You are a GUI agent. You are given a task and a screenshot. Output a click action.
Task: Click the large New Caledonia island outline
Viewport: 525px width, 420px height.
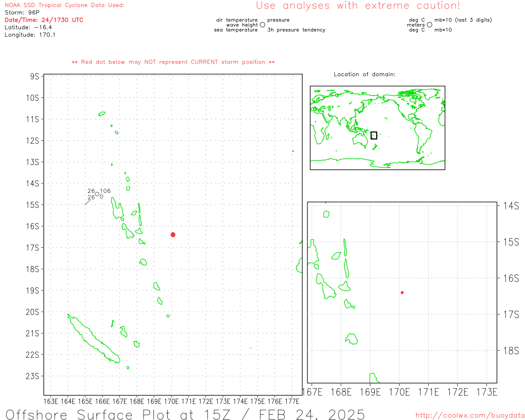tap(94, 339)
